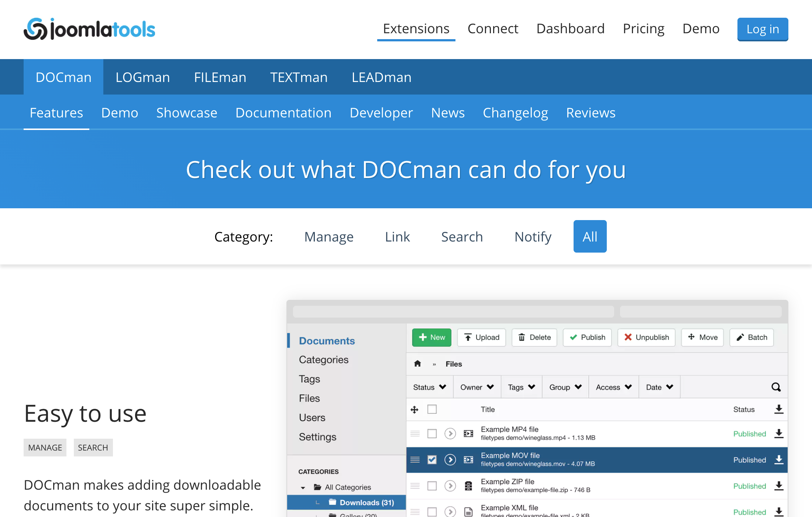812x517 pixels.
Task: Click the Upload toolbar button
Action: 481,337
